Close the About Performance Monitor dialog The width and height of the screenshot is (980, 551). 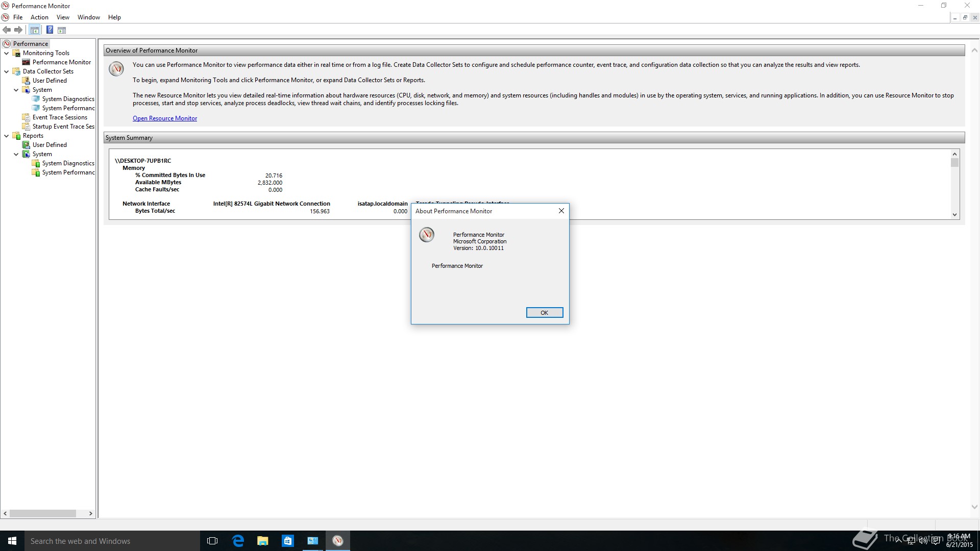coord(561,211)
